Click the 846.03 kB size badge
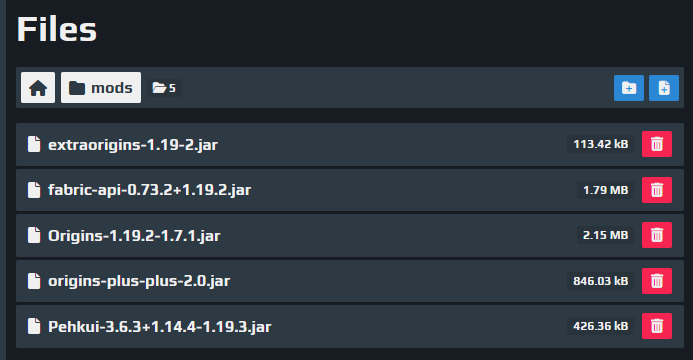693x360 pixels. [x=601, y=281]
